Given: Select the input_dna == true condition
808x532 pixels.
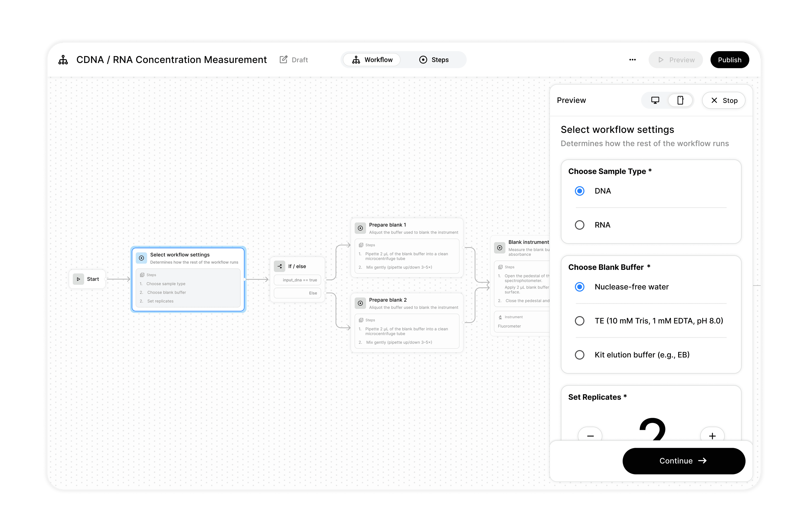Looking at the screenshot, I should tap(297, 280).
